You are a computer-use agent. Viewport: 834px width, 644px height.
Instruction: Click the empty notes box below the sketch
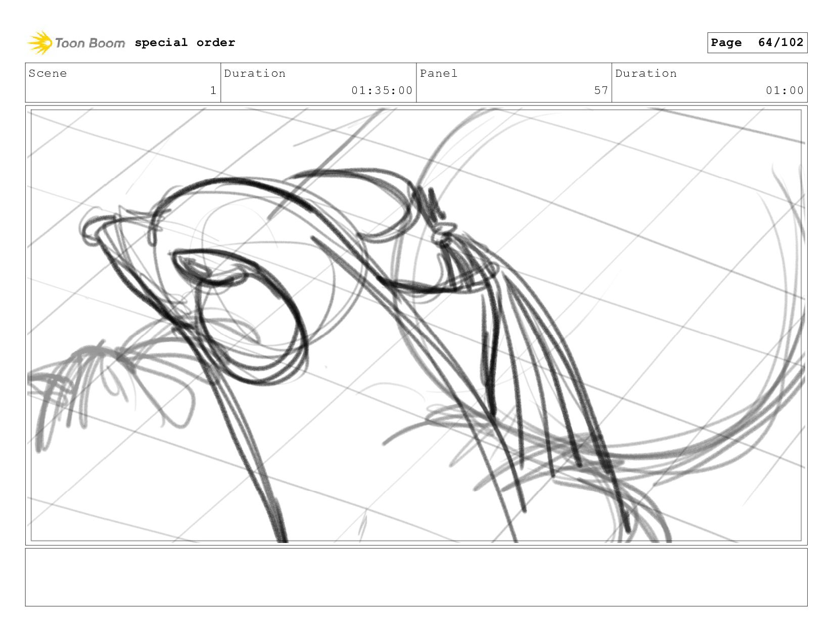[416, 577]
